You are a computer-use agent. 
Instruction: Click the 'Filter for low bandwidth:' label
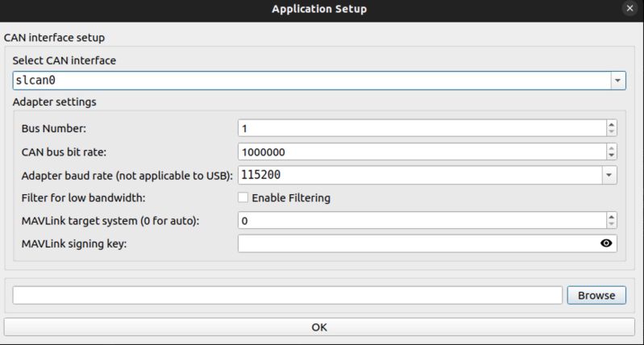(x=83, y=198)
